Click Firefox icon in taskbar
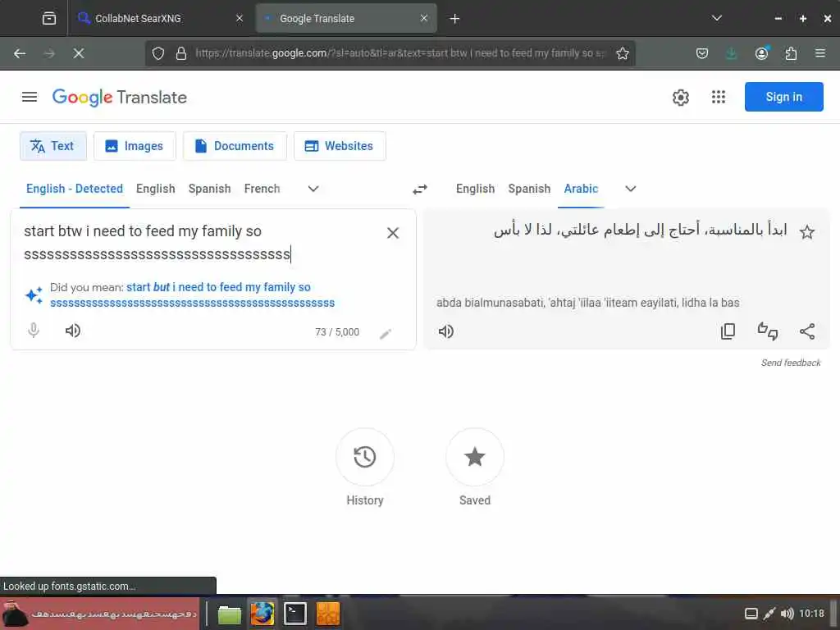Image resolution: width=840 pixels, height=630 pixels. coord(262,614)
